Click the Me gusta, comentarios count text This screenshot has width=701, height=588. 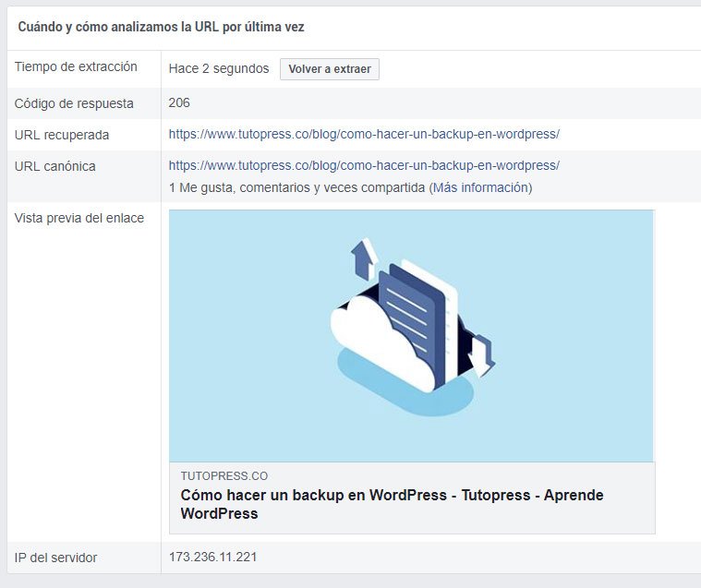[x=296, y=187]
